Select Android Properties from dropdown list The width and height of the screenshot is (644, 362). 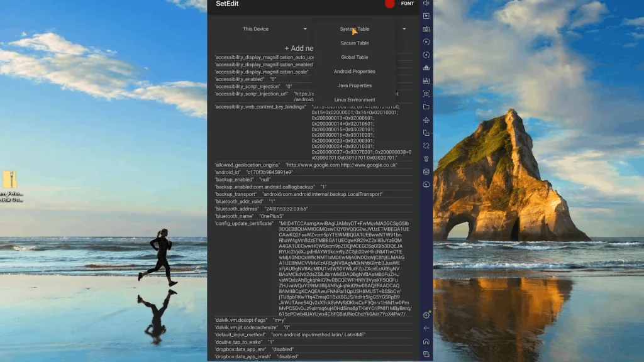[355, 71]
